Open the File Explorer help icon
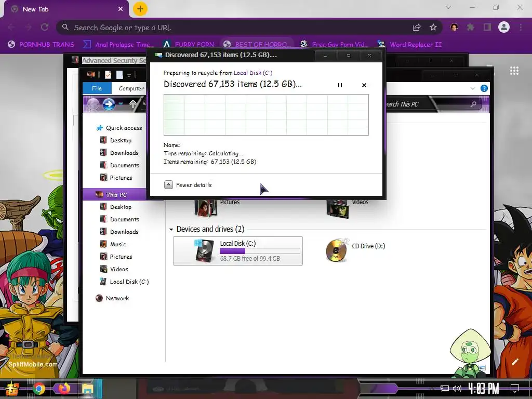Viewport: 532px width, 399px height. click(484, 88)
